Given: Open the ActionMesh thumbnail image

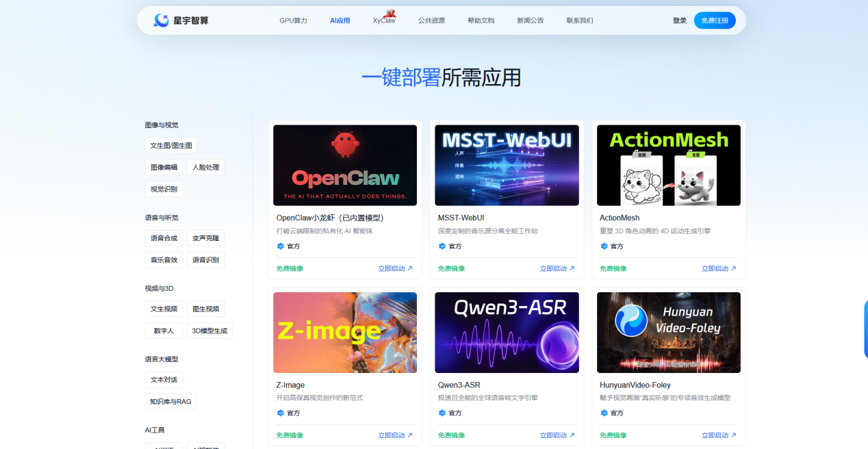Looking at the screenshot, I should [669, 165].
